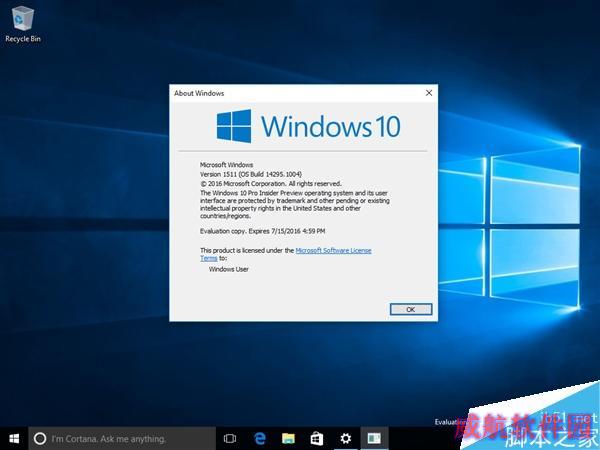Screen dimensions: 600x450
Task: Click the 'Microsoft Windows' text line
Action: point(227,165)
